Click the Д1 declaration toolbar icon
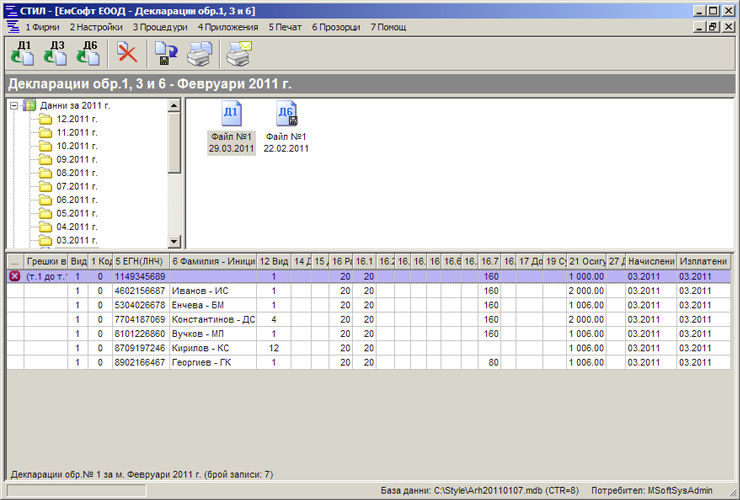This screenshot has width=740, height=500. (23, 53)
